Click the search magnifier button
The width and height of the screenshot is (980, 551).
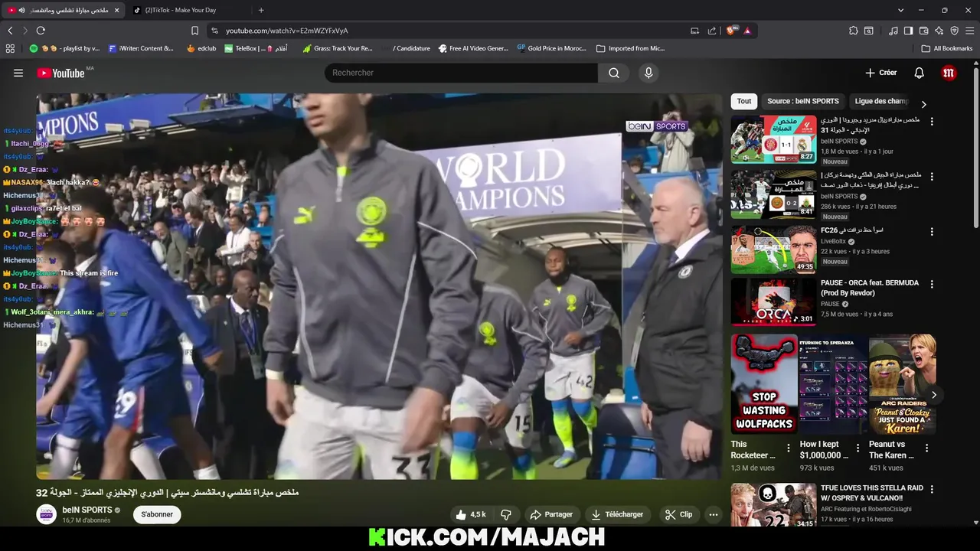click(614, 73)
